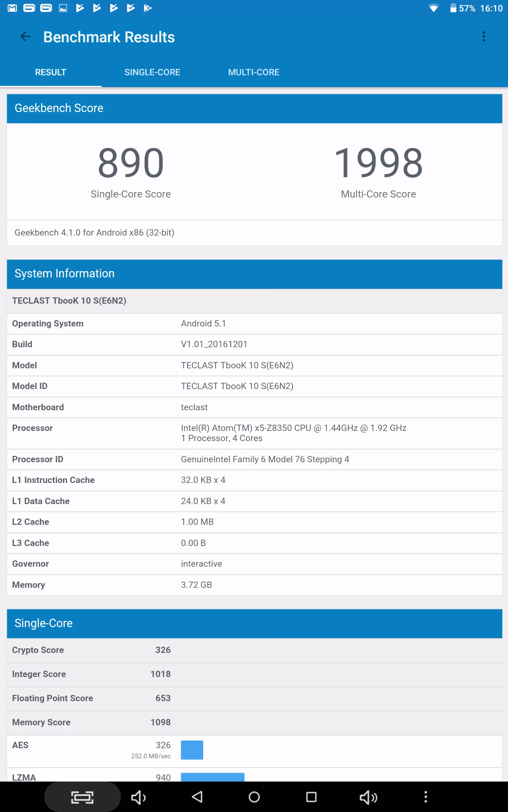Tap the Gmail notification icon in status bar
The width and height of the screenshot is (508, 812).
pos(12,8)
